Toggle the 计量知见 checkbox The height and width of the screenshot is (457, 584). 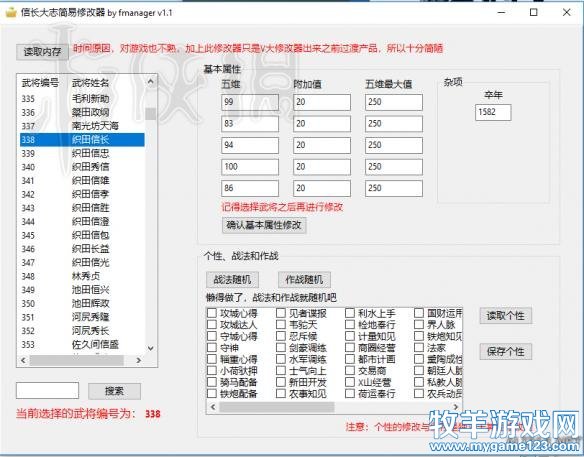(x=350, y=336)
